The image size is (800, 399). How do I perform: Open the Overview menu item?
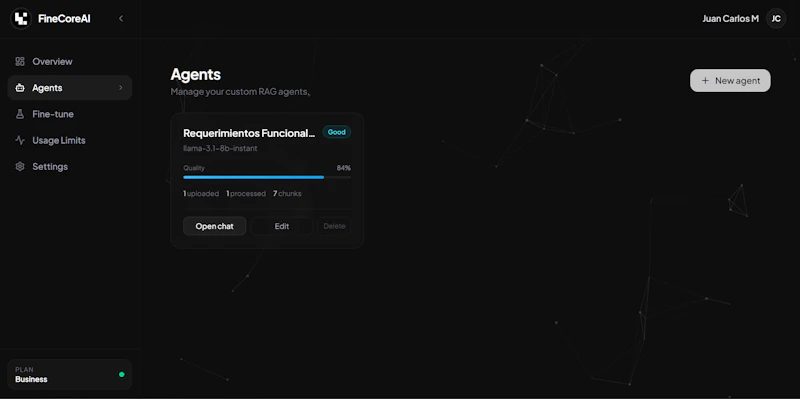(70, 62)
